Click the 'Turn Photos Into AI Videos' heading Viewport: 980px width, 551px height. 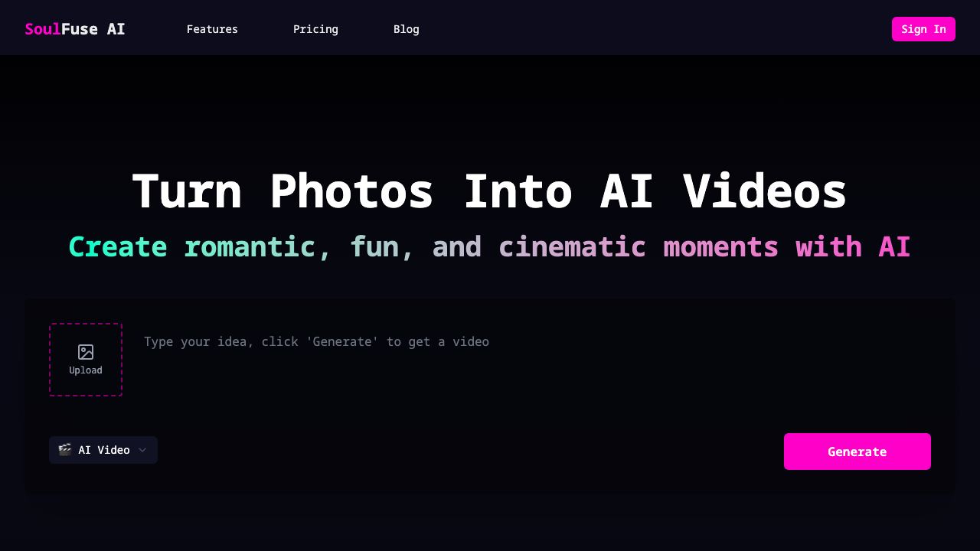490,191
